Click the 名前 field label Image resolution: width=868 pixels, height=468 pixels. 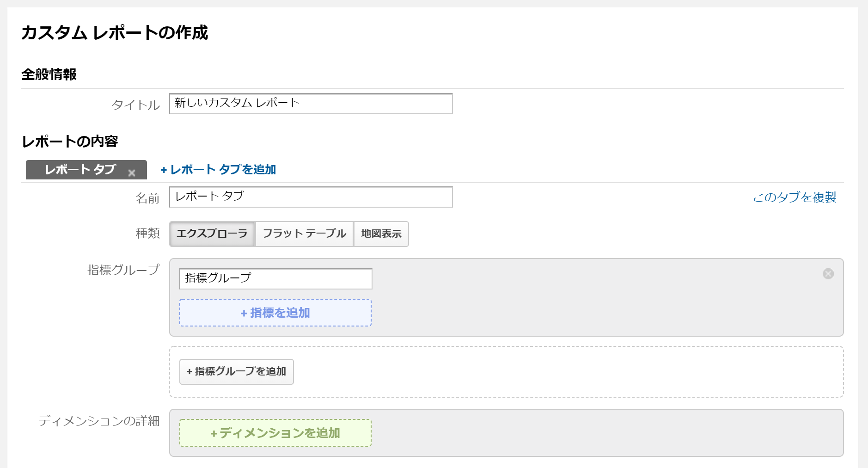click(x=147, y=198)
